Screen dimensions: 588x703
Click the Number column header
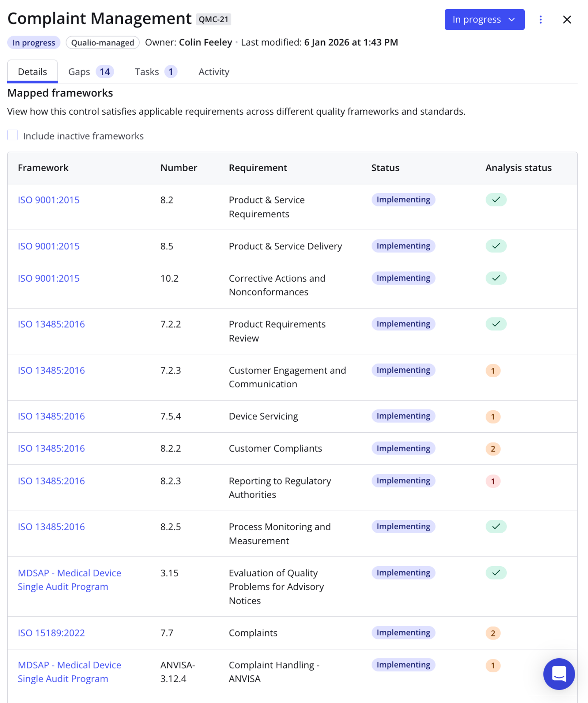tap(179, 168)
